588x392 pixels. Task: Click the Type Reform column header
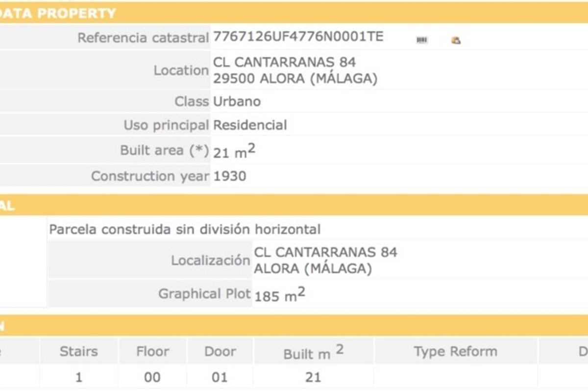point(455,351)
